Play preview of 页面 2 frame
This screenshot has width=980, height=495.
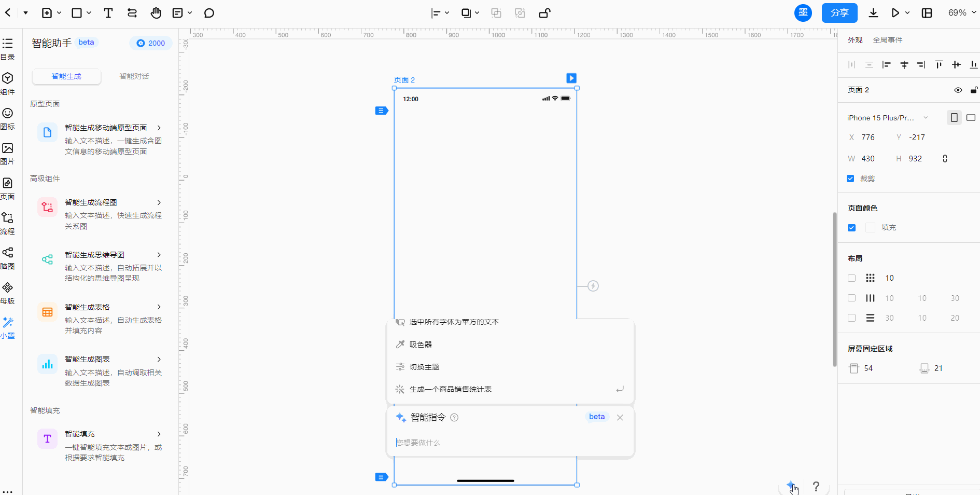point(571,78)
